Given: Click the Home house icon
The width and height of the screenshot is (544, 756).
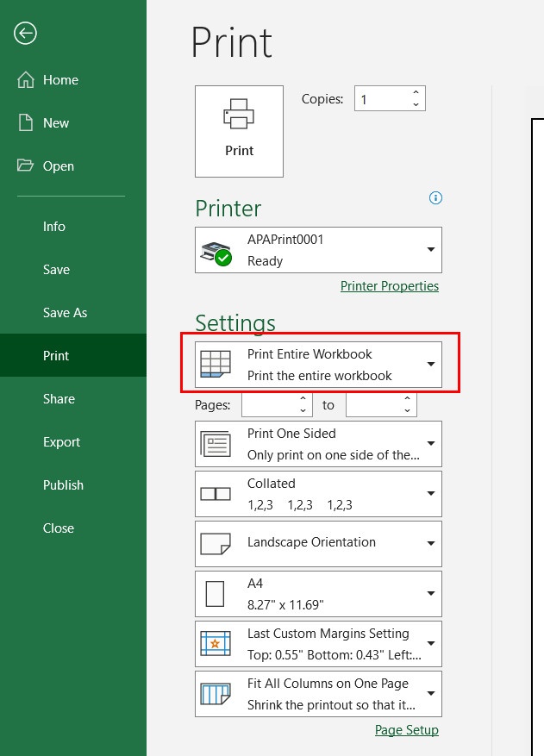Looking at the screenshot, I should (26, 79).
